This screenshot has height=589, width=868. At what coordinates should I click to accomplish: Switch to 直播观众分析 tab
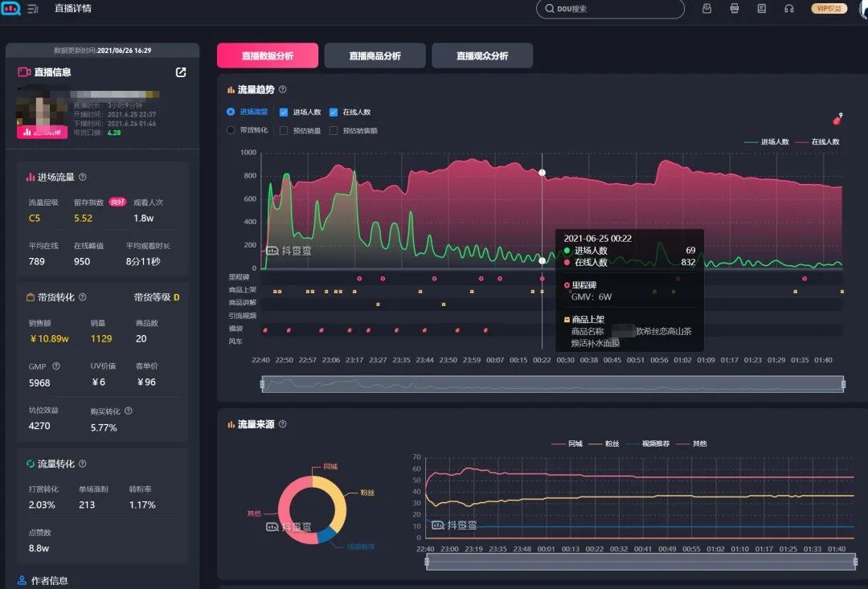pyautogui.click(x=482, y=55)
